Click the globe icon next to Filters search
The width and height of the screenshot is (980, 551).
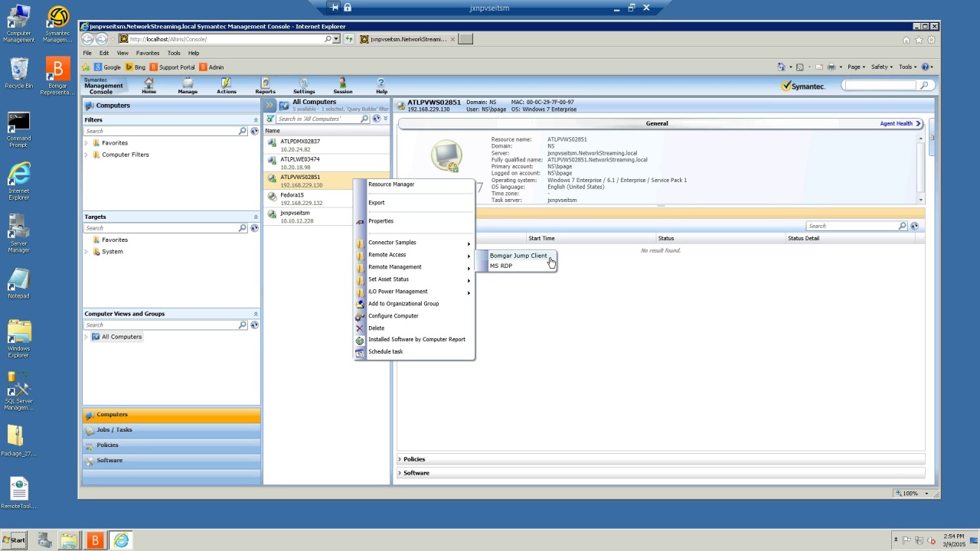tap(254, 131)
